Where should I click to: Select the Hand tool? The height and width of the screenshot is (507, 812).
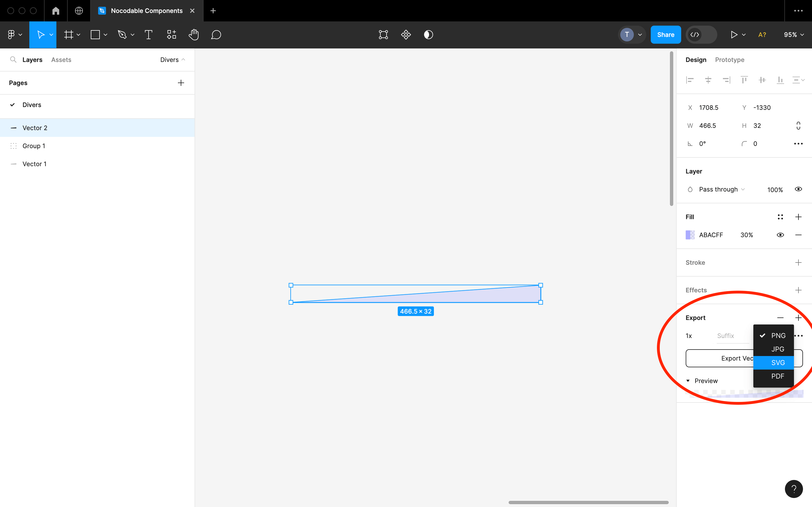point(194,35)
